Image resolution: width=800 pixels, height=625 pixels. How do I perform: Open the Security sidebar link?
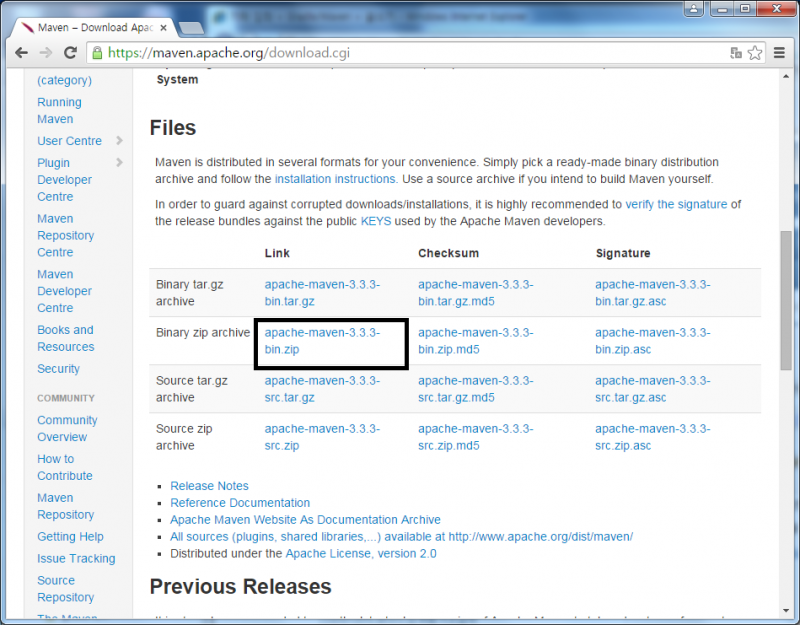[58, 368]
